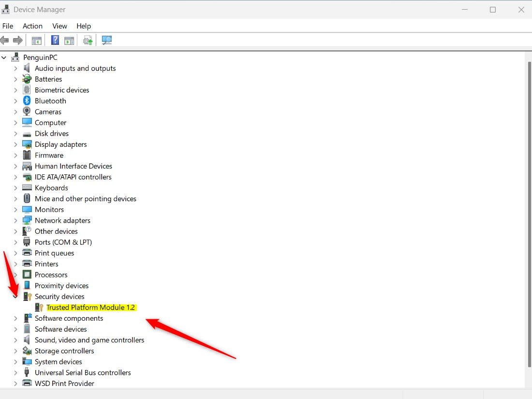Click the Batteries category icon
The width and height of the screenshot is (532, 399).
26,79
